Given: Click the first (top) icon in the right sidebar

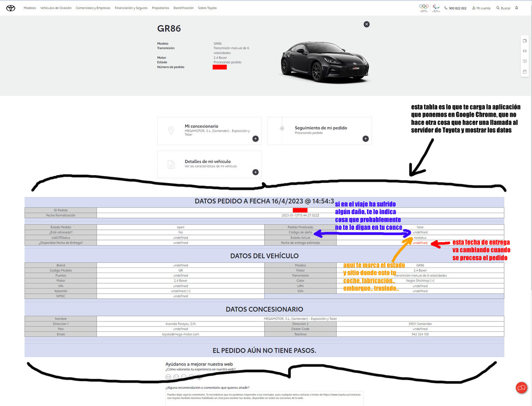Looking at the screenshot, I should 524,41.
